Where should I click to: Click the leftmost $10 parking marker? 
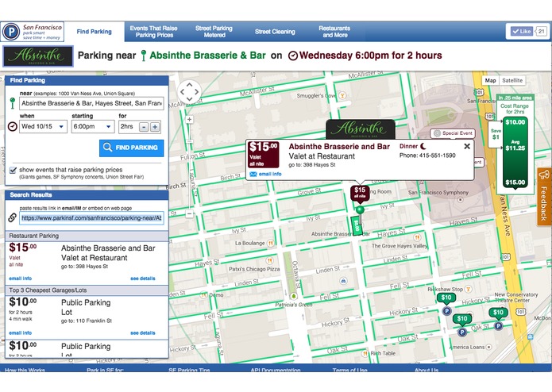[446, 298]
